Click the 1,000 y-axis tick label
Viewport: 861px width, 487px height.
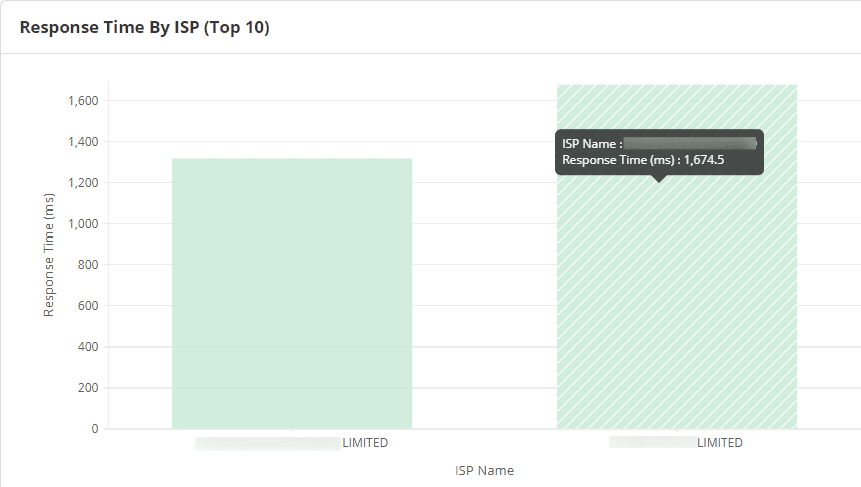coord(82,224)
